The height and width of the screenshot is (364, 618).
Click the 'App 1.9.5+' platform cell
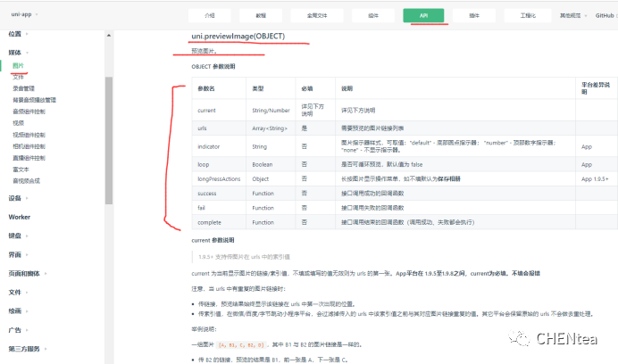(x=597, y=178)
